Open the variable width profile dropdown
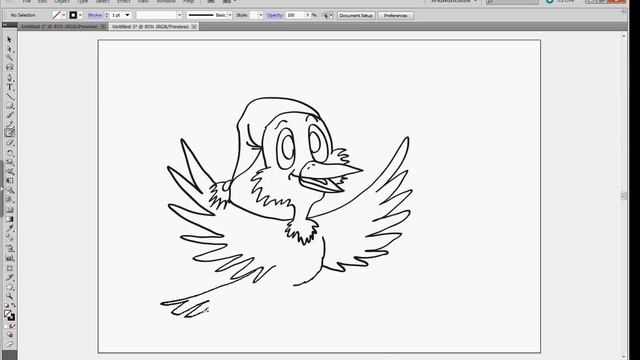Viewport: 640px width, 360px height. pyautogui.click(x=179, y=15)
